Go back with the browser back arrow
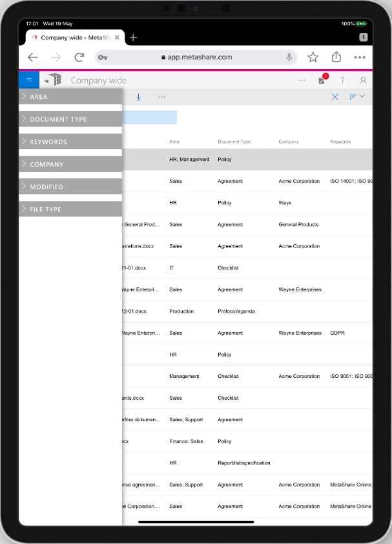Screen dimensions: 392x544 [x=32, y=58]
